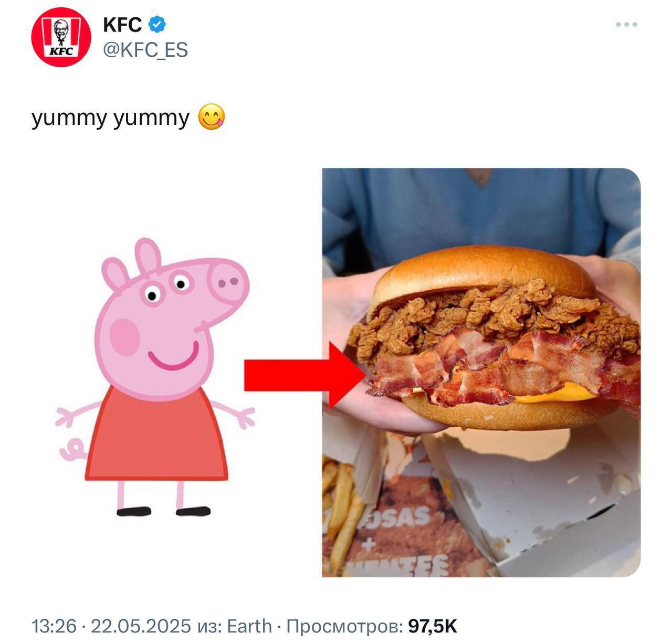Screen dimensions: 672x644
Task: Open the three-dot more options menu
Action: click(x=626, y=25)
